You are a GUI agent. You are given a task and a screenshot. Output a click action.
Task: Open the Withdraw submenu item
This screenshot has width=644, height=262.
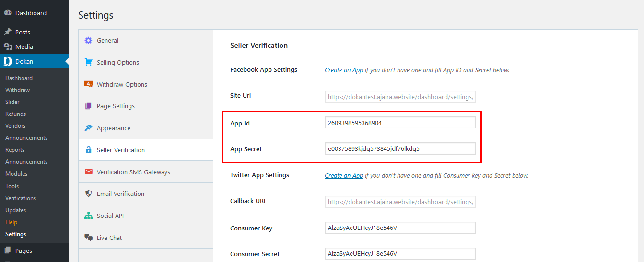17,90
